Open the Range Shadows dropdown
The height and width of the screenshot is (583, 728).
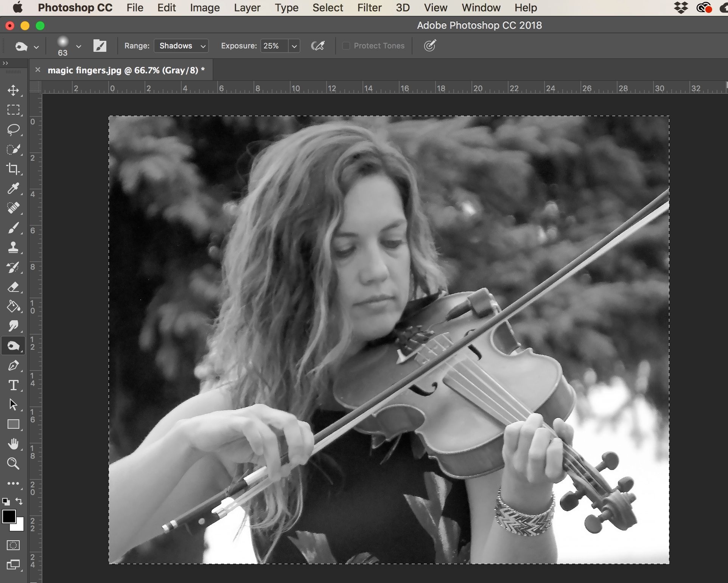coord(181,46)
